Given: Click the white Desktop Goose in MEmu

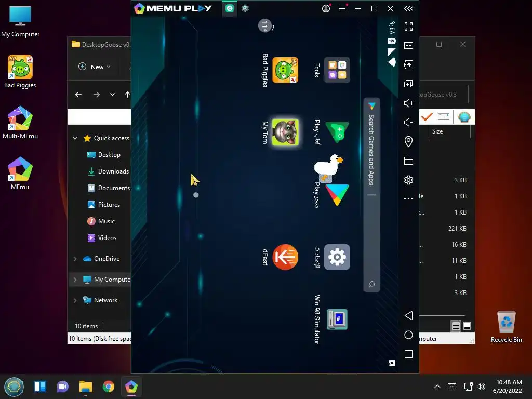Looking at the screenshot, I should [x=328, y=168].
